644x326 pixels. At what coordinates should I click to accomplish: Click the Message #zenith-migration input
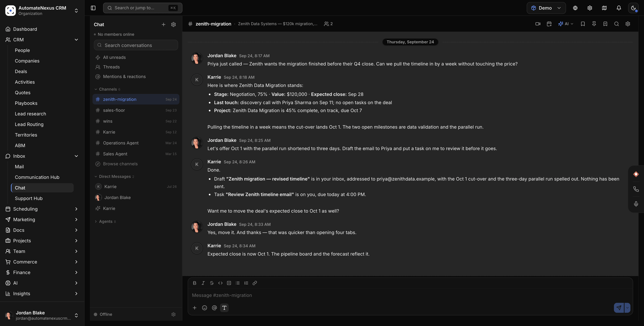coord(410,295)
